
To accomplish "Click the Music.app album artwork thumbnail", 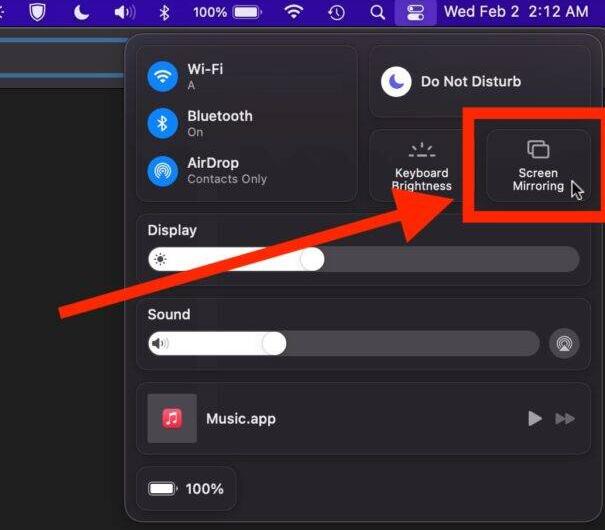I will [x=172, y=418].
